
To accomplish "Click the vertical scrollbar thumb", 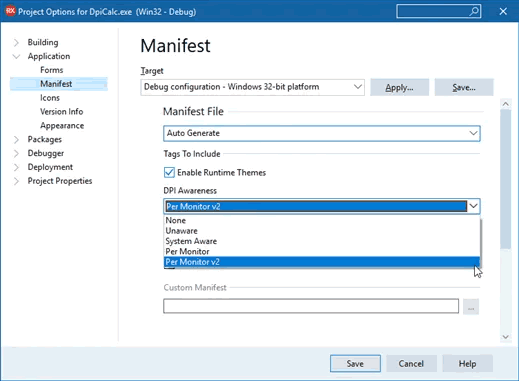I will (505, 179).
